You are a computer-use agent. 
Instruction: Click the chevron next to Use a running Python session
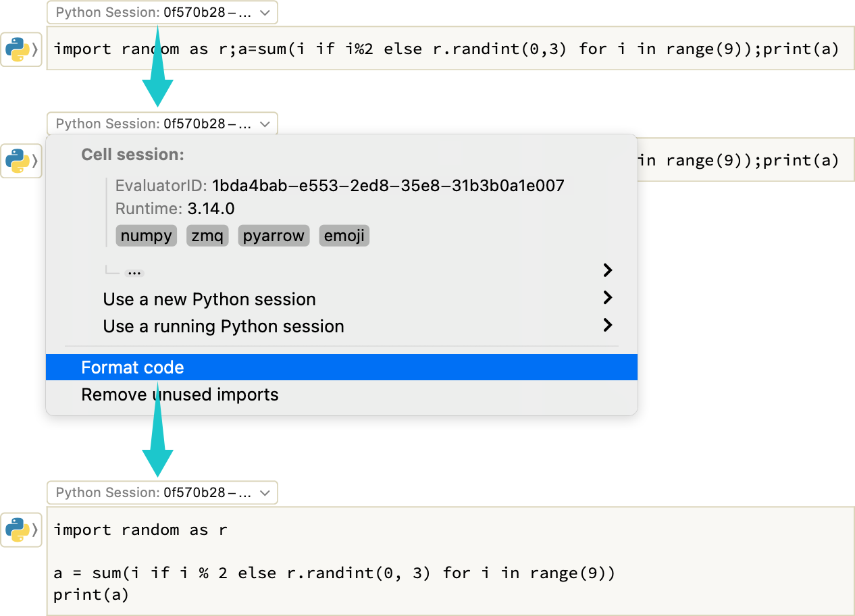point(607,326)
